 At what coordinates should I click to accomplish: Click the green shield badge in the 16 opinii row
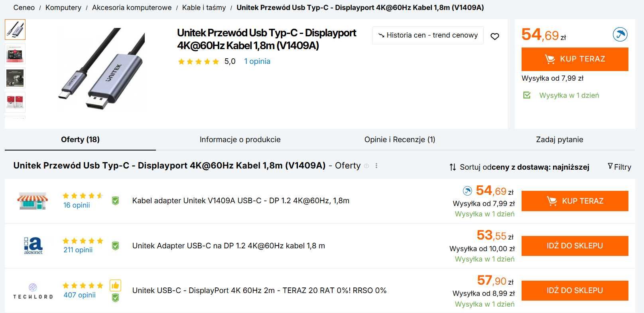[115, 201]
